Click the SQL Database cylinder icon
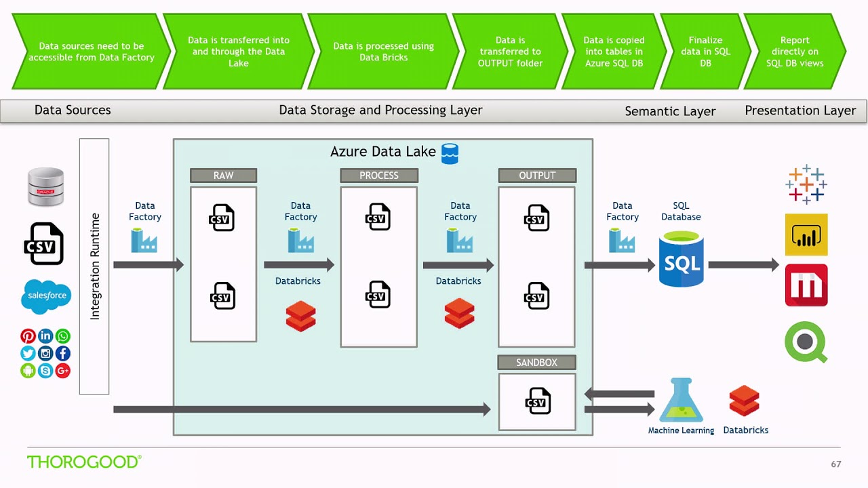The image size is (868, 488). tap(682, 259)
